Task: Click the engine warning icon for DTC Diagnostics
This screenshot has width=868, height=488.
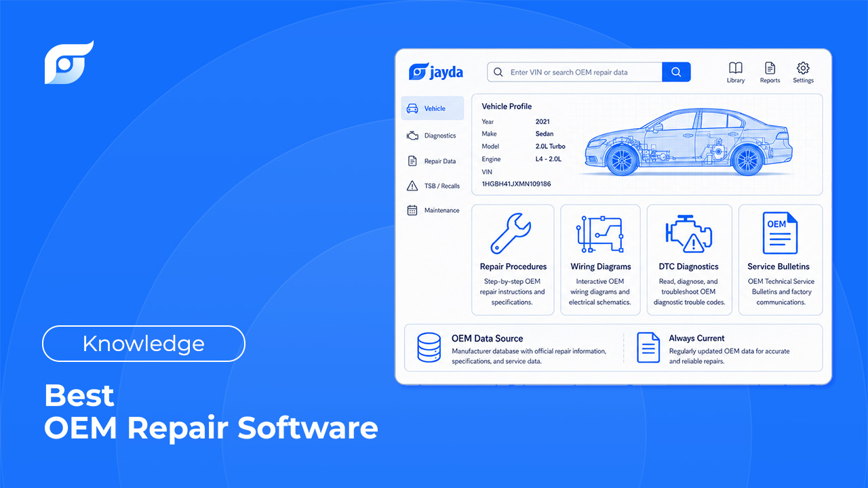Action: coord(689,234)
